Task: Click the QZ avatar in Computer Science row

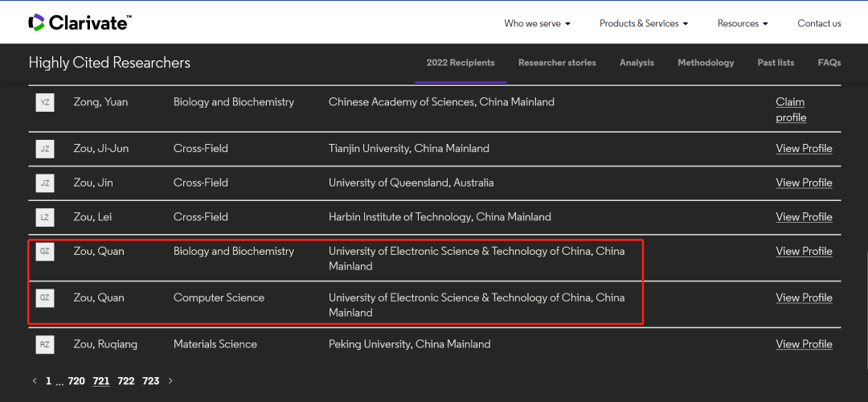Action: coord(45,298)
